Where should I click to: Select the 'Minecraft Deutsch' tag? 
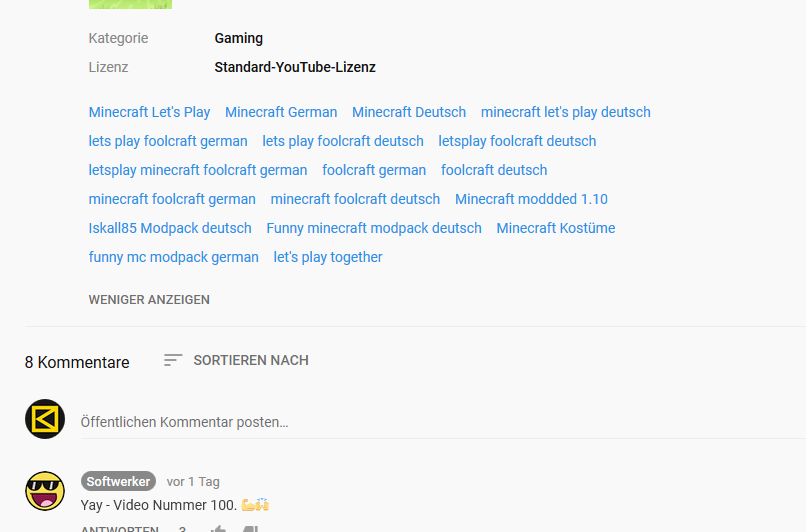coord(409,112)
